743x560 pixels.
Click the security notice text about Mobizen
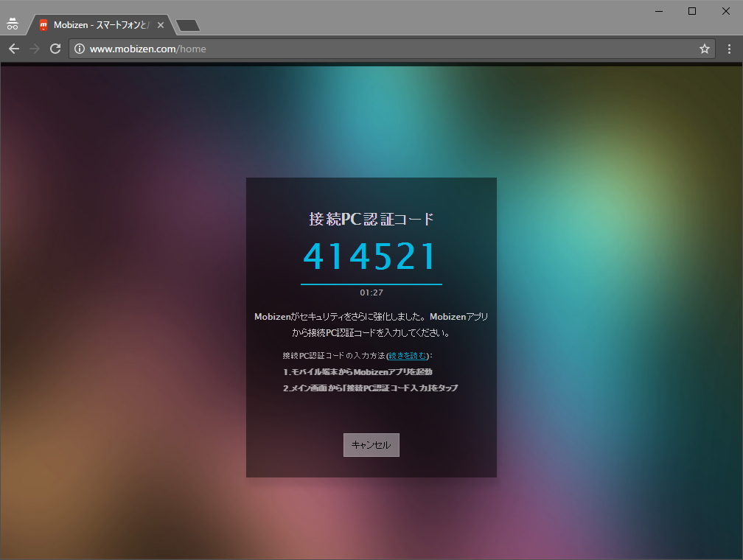pyautogui.click(x=371, y=324)
